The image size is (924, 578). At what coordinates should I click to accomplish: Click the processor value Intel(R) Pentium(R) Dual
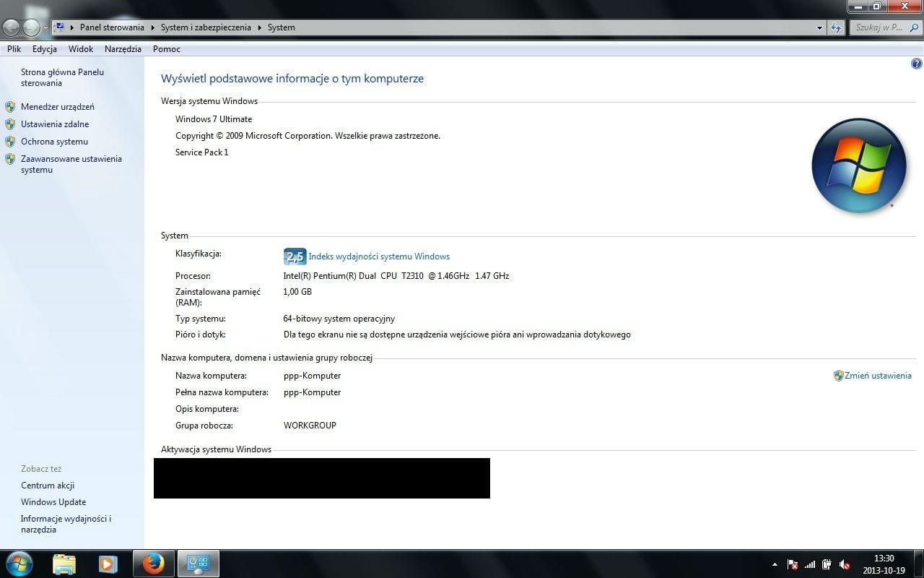click(x=396, y=276)
